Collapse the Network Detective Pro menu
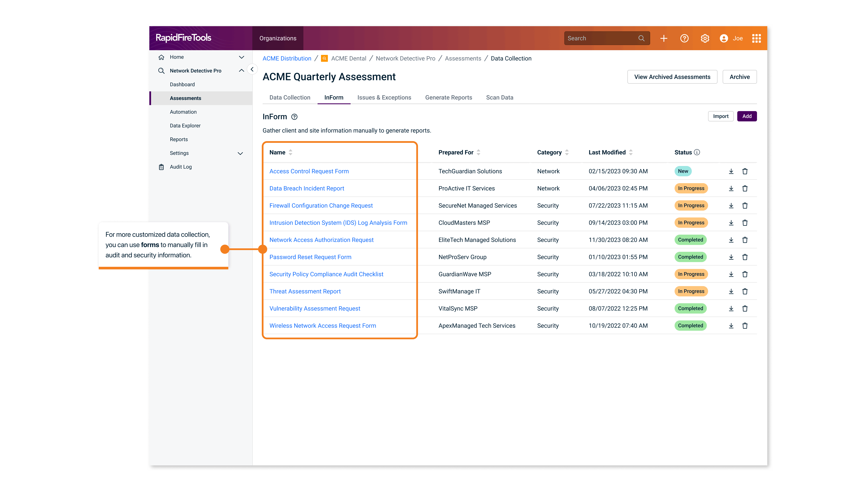This screenshot has width=866, height=504. [241, 70]
